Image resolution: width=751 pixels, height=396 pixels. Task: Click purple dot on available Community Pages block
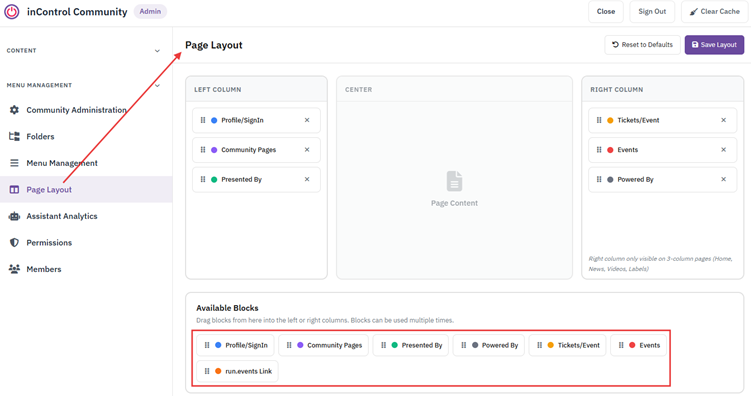(x=300, y=345)
